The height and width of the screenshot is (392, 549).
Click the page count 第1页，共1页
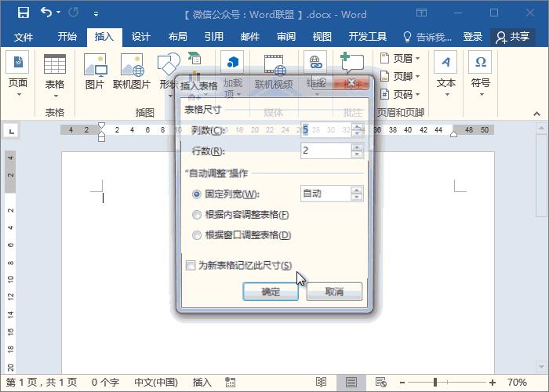(x=41, y=383)
